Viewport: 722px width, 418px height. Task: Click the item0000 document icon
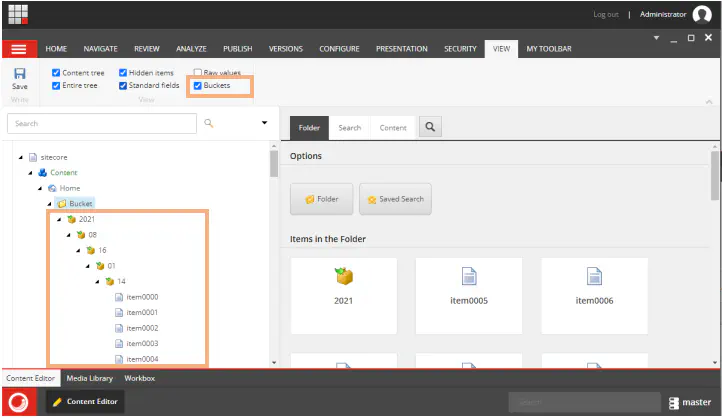119,297
